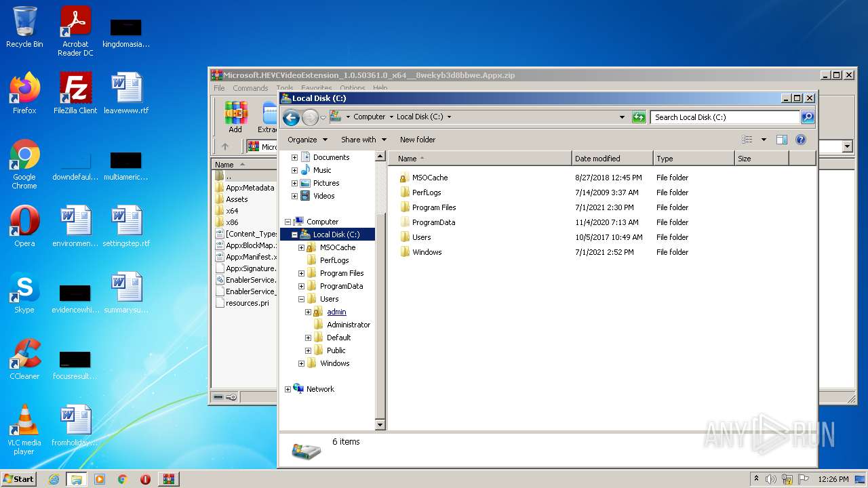Screen dimensions: 868x488
Task: Collapse Local Disk (C:) tree node
Action: pos(294,235)
